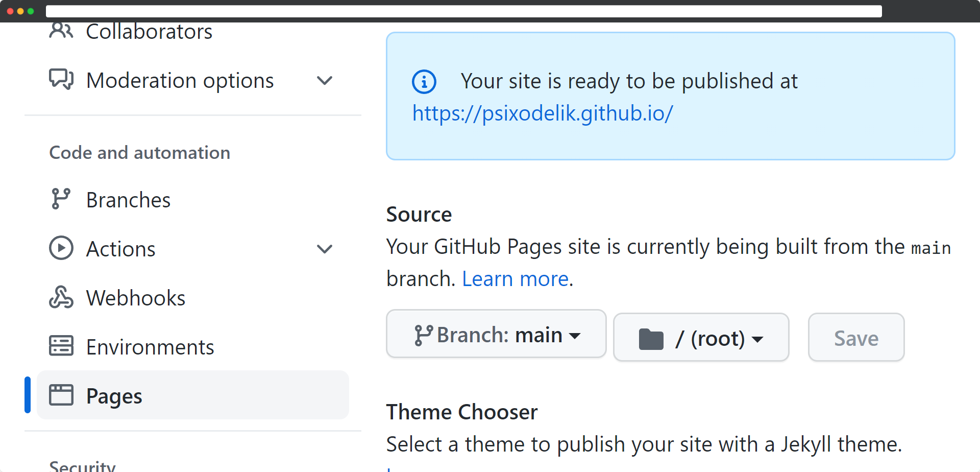This screenshot has height=472, width=980.
Task: Click the Actions play-circle icon
Action: [61, 248]
